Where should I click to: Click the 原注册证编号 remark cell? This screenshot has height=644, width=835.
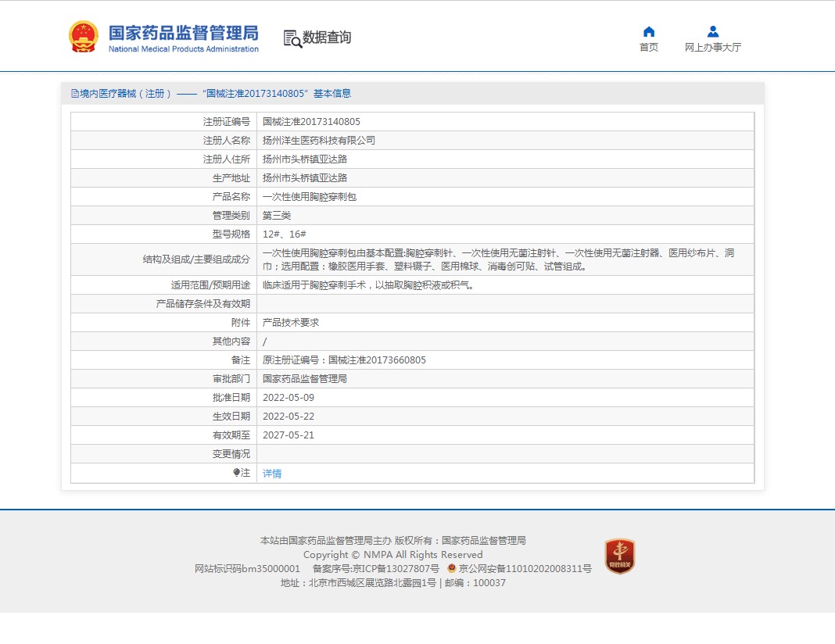coord(344,360)
